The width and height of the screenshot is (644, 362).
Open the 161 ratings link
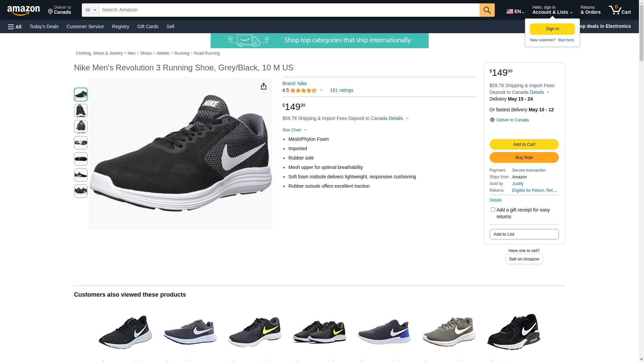(x=341, y=90)
